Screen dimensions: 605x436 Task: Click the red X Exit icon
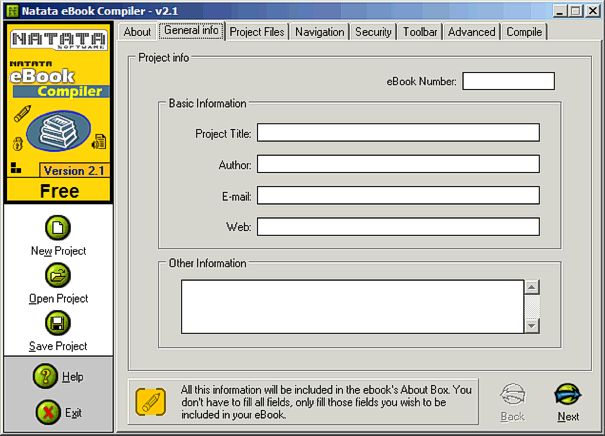(48, 412)
